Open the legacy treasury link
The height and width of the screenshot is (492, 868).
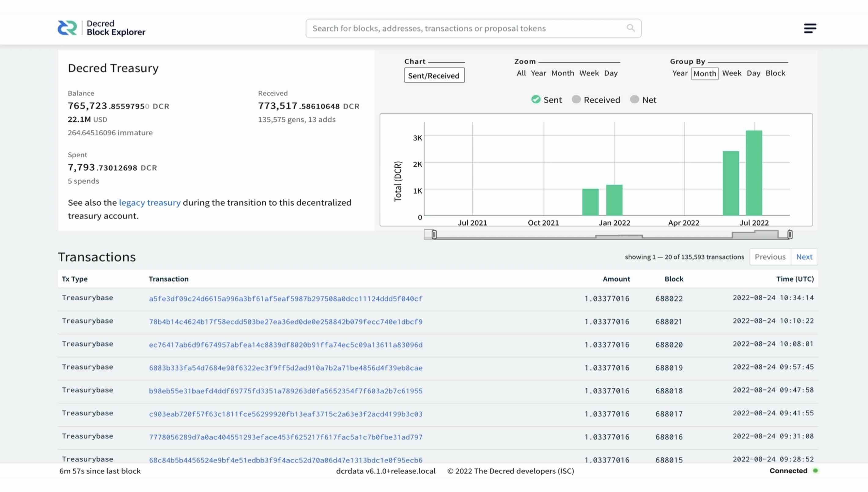(x=150, y=202)
